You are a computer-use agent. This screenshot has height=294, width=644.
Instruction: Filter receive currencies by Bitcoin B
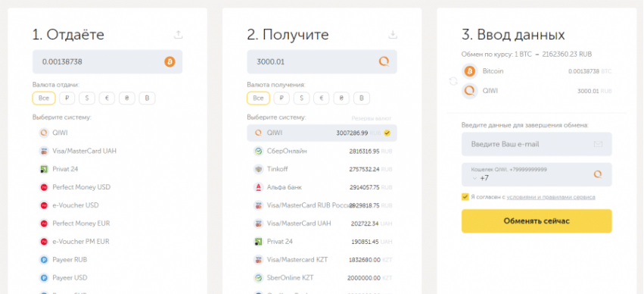[362, 99]
